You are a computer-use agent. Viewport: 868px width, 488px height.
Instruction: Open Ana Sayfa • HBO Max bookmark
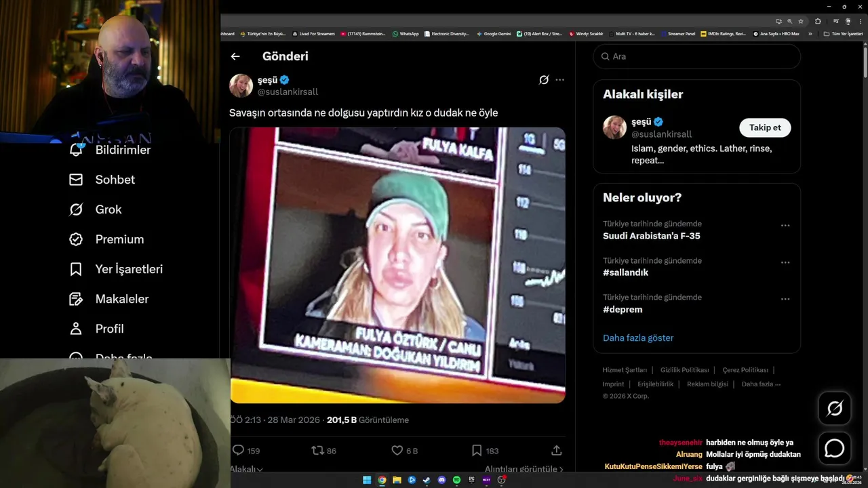pos(776,33)
